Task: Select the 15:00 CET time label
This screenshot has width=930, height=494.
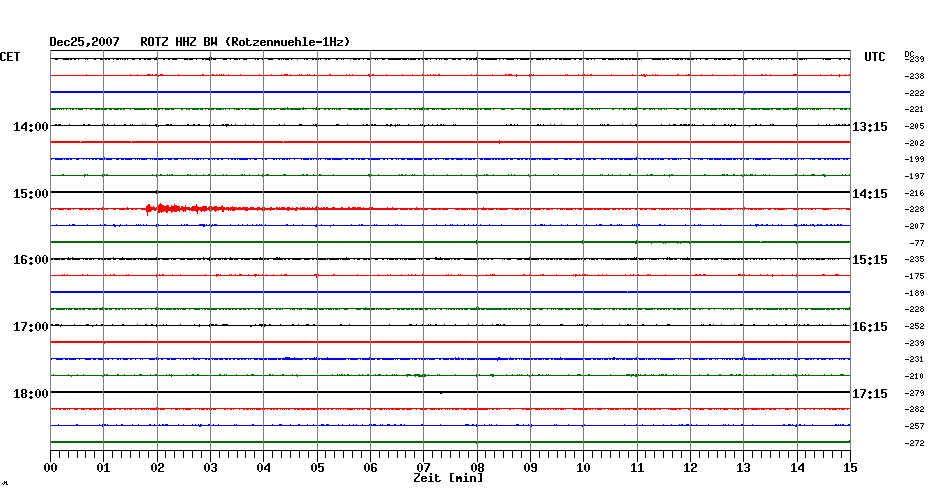Action: pos(31,193)
